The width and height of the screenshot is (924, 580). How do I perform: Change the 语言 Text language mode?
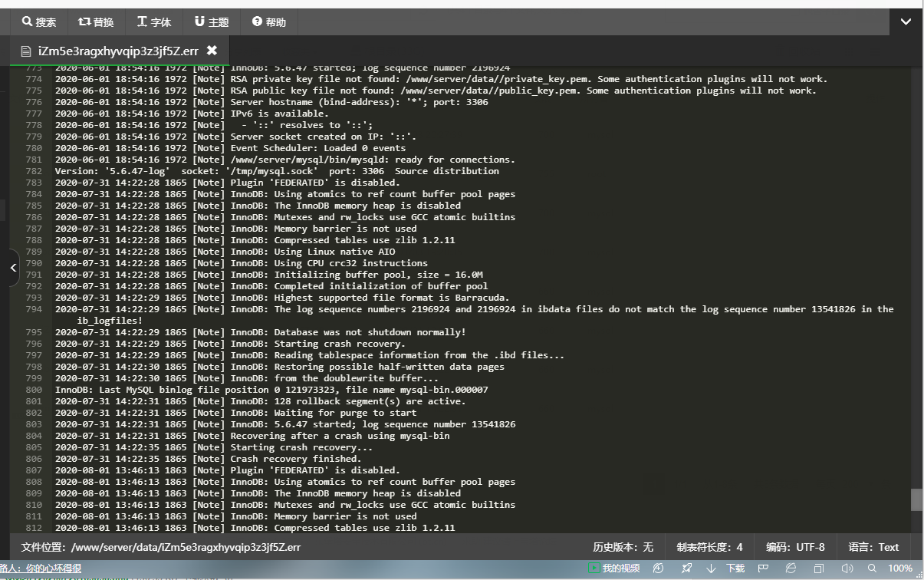click(x=873, y=547)
